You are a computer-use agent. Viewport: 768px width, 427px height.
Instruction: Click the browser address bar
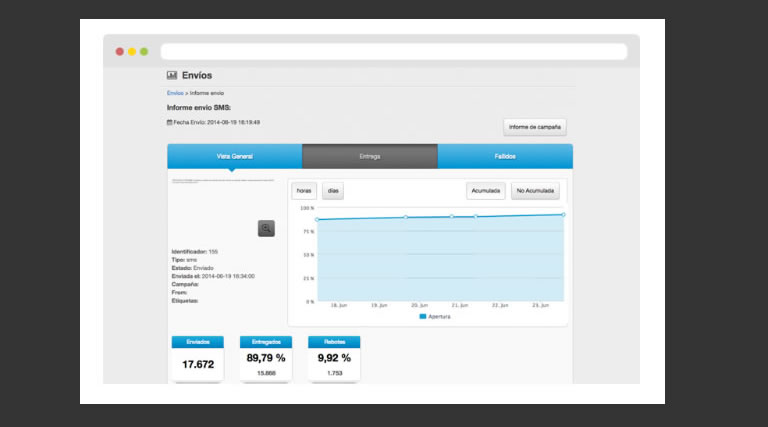(x=393, y=51)
